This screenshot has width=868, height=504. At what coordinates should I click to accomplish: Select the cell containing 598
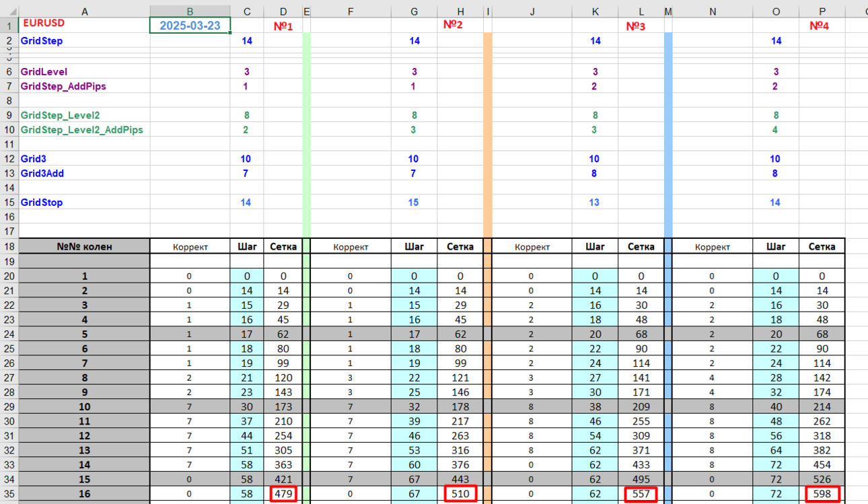[x=822, y=494]
